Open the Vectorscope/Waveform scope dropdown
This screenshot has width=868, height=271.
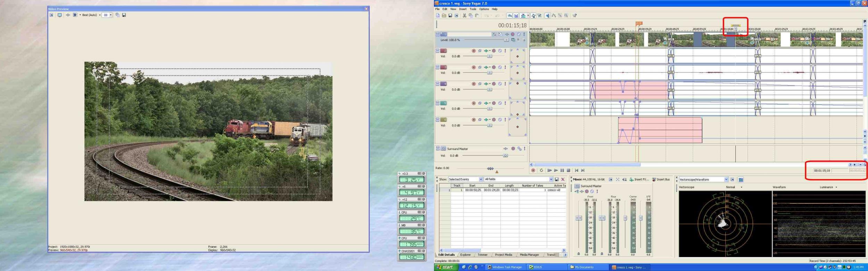point(726,179)
